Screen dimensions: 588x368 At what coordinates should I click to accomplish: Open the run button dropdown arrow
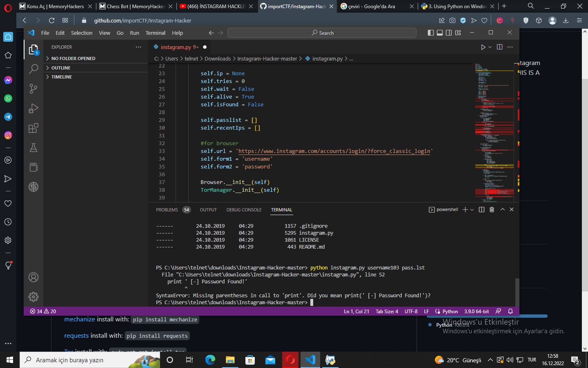(490, 47)
